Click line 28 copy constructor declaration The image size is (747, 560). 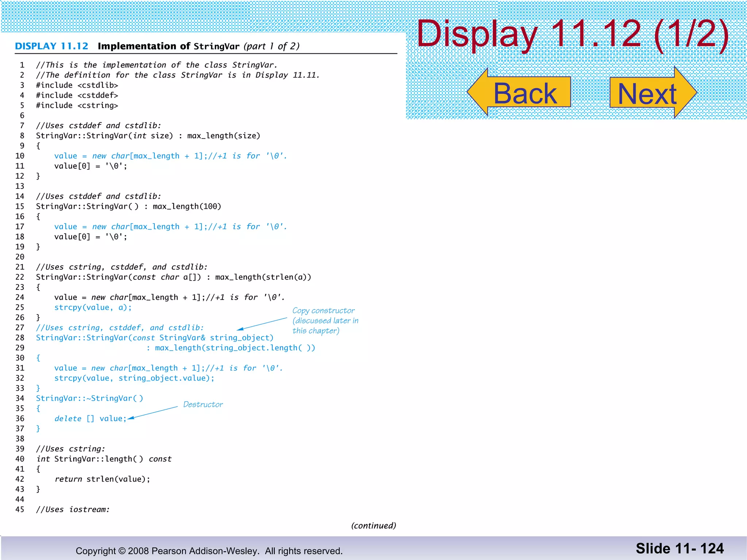click(x=155, y=338)
